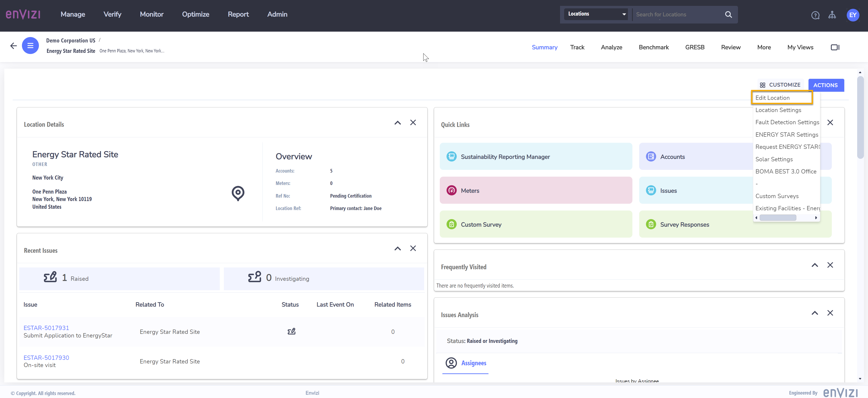Click the search magnifier icon
Viewport: 868px width, 398px height.
(728, 14)
